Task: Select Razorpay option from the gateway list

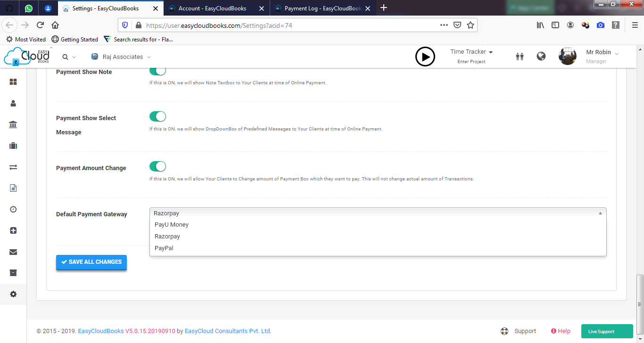Action: point(378,237)
